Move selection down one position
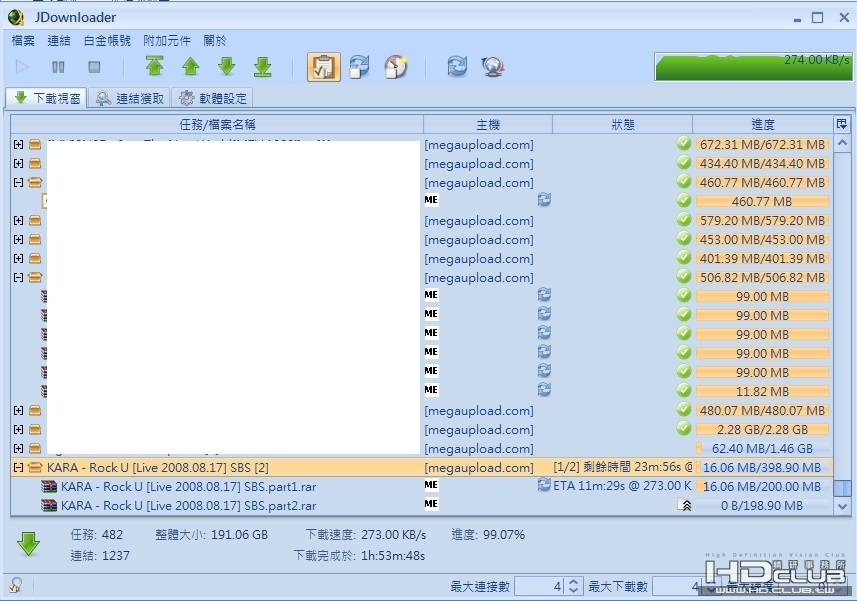The image size is (857, 601). (x=226, y=67)
